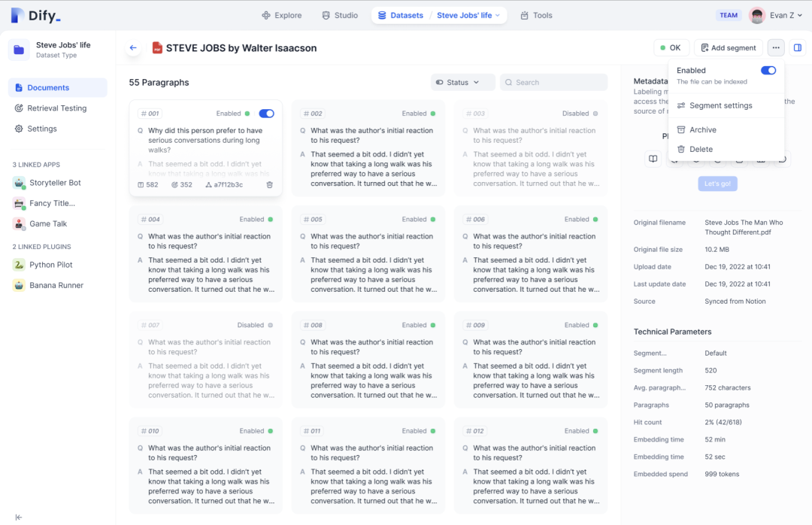The height and width of the screenshot is (525, 812).
Task: Toggle the right side panel icon
Action: [x=798, y=48]
